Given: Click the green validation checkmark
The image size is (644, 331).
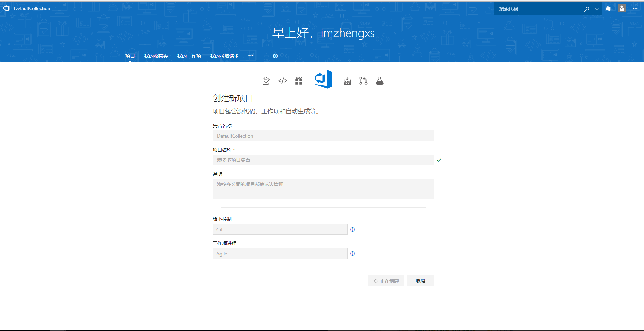Looking at the screenshot, I should 439,160.
